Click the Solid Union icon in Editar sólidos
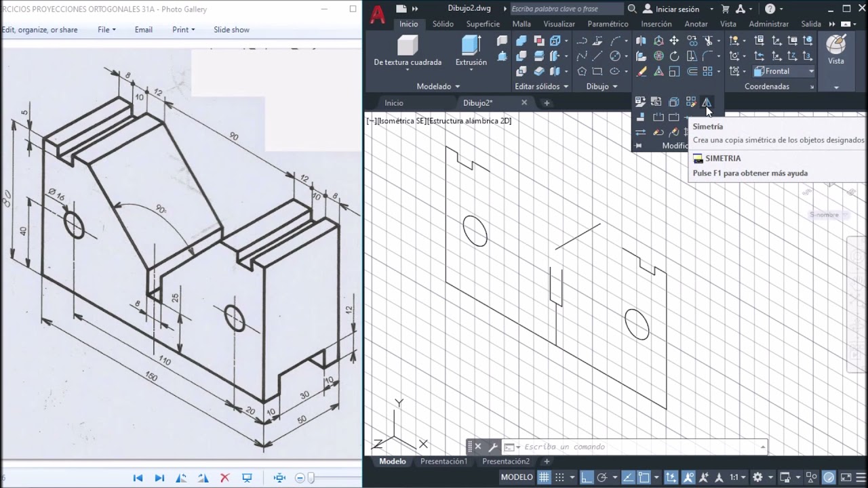This screenshot has width=868, height=488. [521, 41]
